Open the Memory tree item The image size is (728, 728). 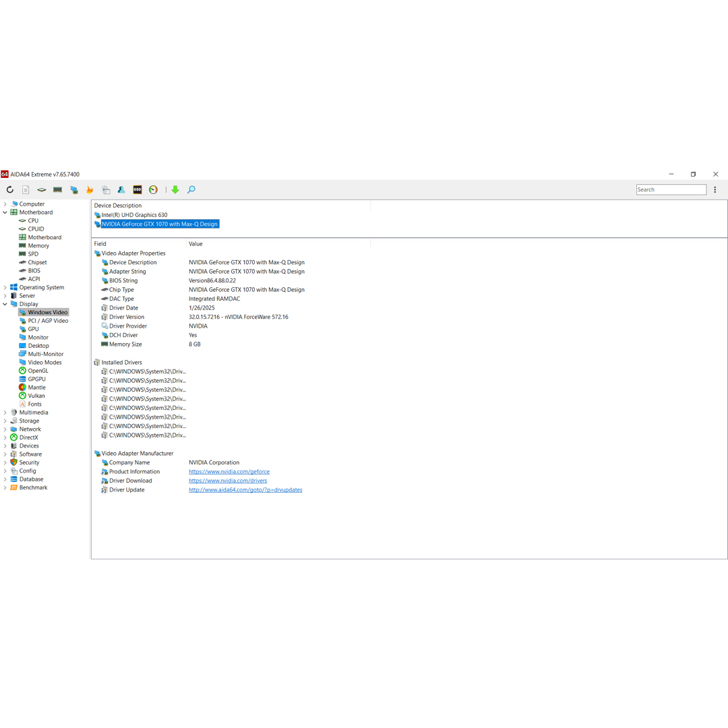click(38, 245)
